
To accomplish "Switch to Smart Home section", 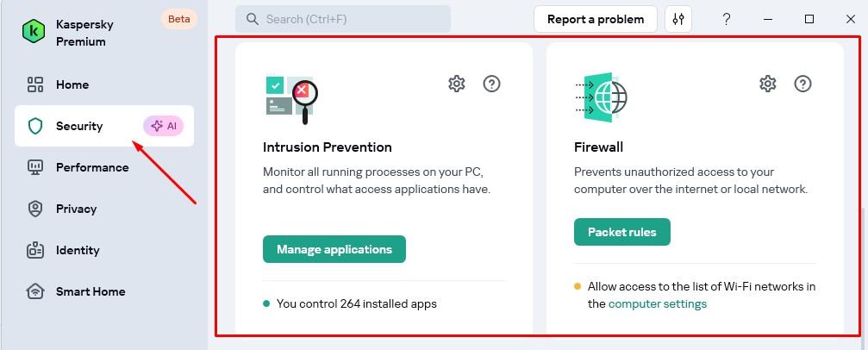I will tap(91, 291).
